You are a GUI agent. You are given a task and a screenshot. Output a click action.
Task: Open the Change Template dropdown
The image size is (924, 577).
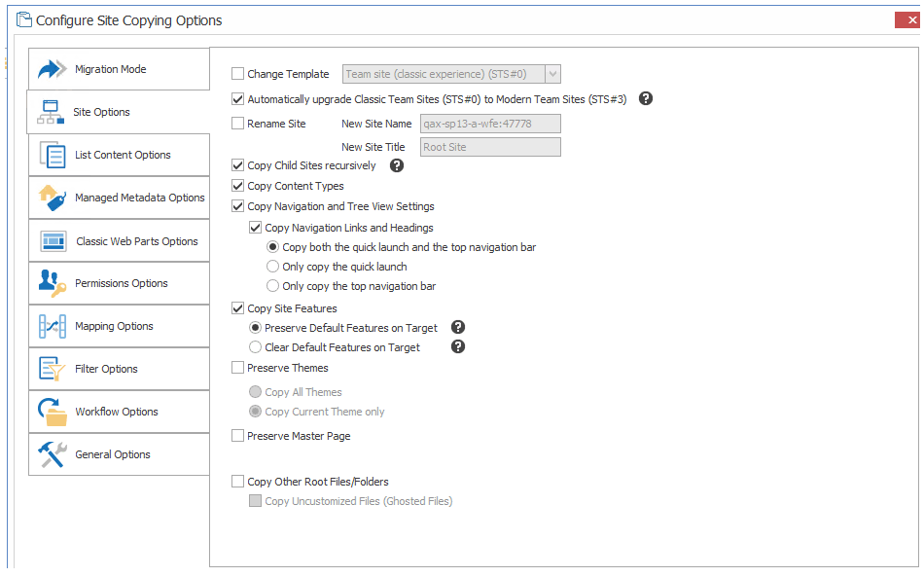tap(552, 74)
